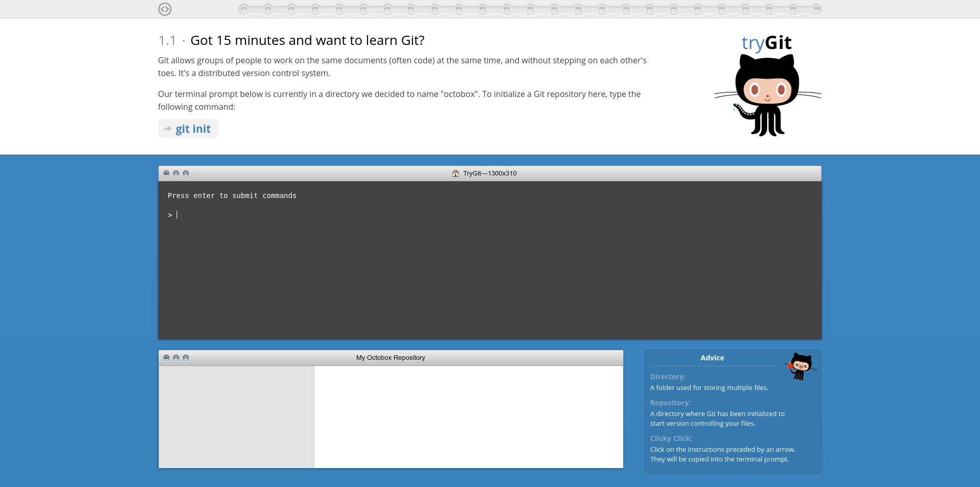The image size is (980, 487).
Task: Minimize the My Octobox Repository window
Action: click(176, 358)
